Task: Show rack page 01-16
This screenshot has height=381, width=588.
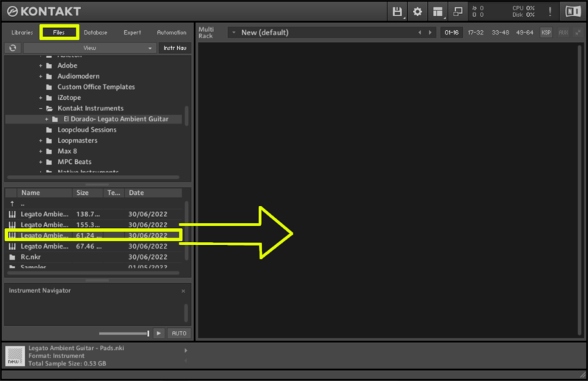Action: coord(451,32)
